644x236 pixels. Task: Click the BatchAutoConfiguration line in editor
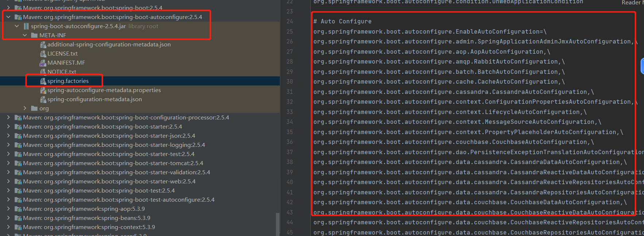coord(439,72)
